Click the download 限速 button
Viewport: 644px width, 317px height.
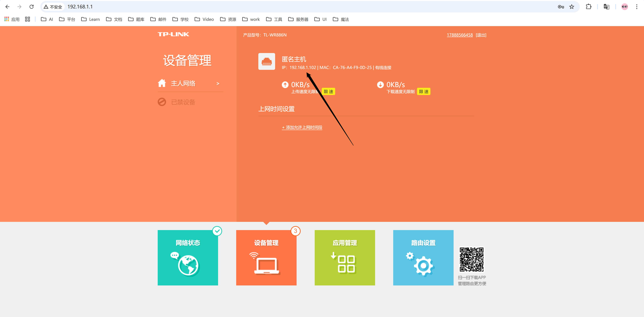pos(424,91)
